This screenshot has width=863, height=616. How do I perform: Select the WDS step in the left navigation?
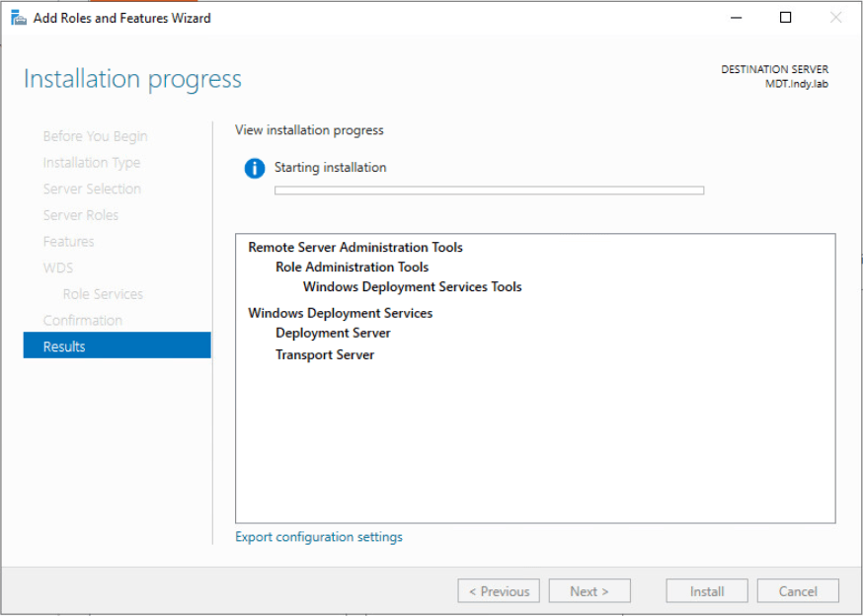click(58, 268)
